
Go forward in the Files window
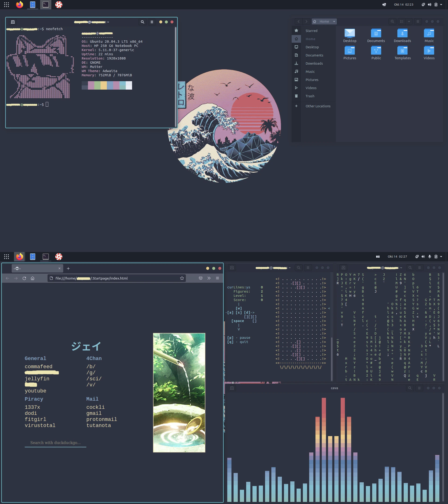tap(306, 21)
